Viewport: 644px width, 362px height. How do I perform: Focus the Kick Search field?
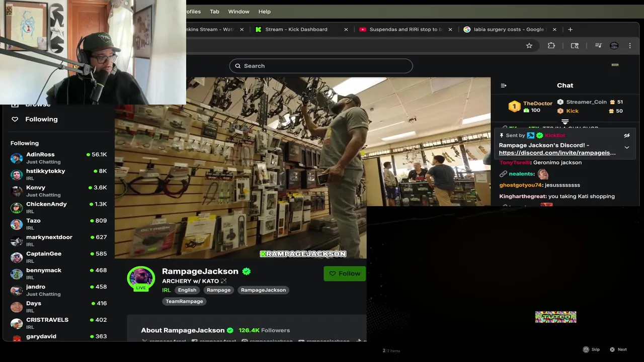click(x=321, y=66)
